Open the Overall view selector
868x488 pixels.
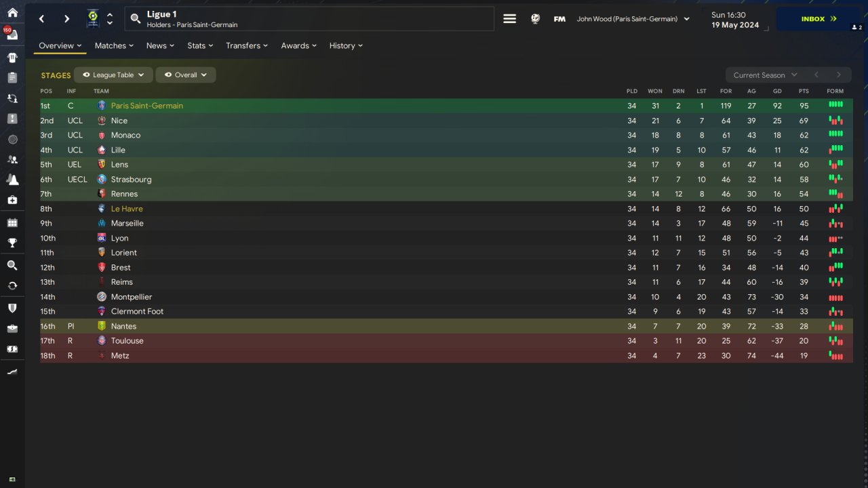186,75
